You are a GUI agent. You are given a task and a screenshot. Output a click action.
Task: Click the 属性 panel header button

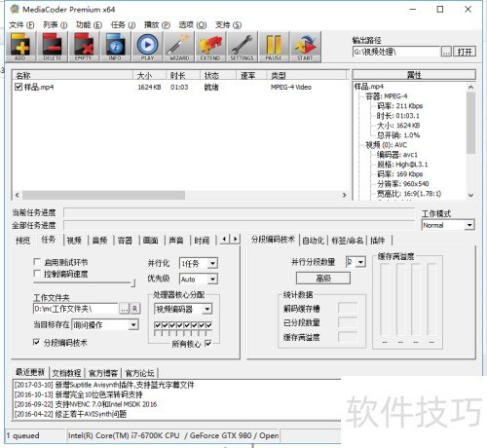click(x=414, y=75)
